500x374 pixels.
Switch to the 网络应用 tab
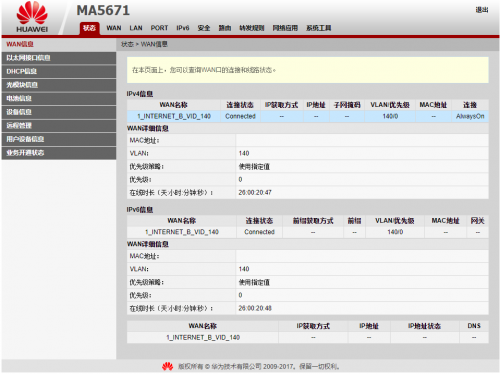point(285,28)
